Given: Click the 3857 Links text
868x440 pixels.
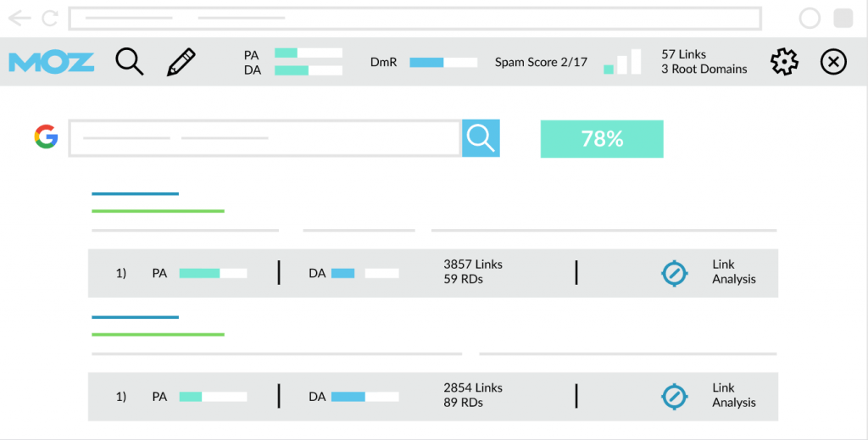Looking at the screenshot, I should coord(473,265).
